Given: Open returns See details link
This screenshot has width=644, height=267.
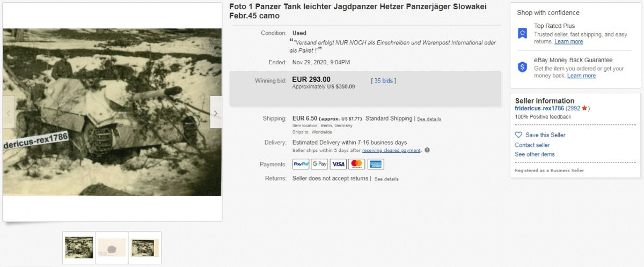Looking at the screenshot, I should [x=386, y=179].
